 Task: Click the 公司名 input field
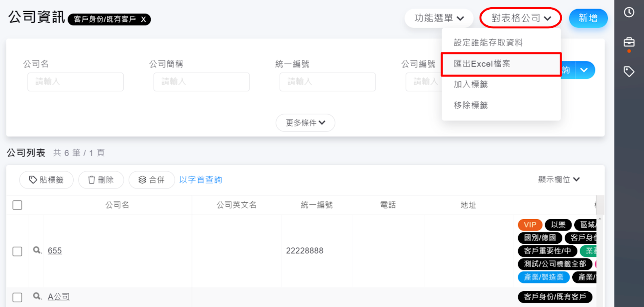76,82
